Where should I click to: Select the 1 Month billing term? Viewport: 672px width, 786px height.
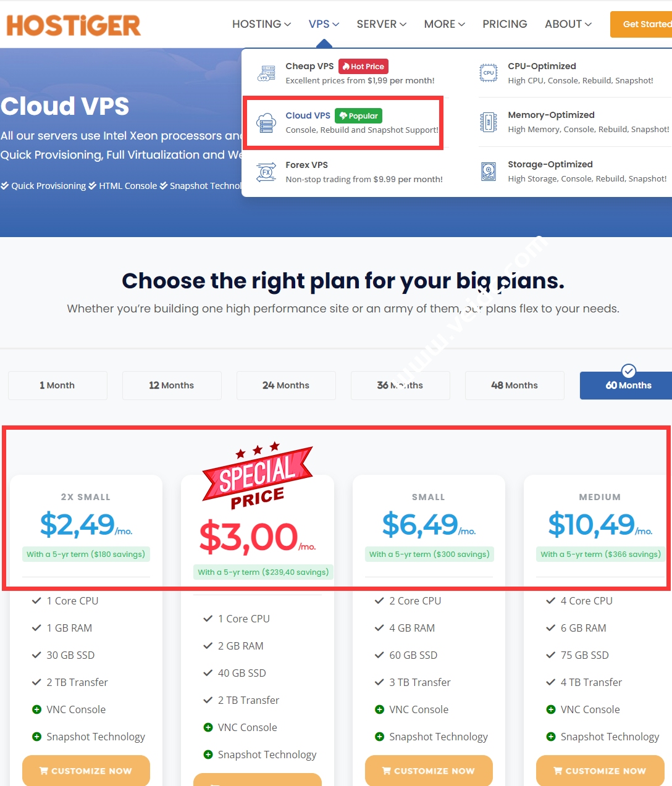tap(57, 385)
